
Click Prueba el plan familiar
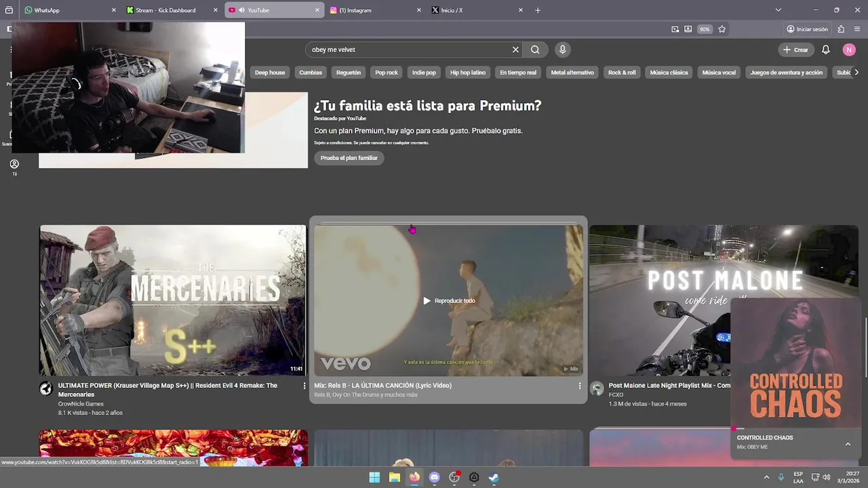[x=349, y=158]
